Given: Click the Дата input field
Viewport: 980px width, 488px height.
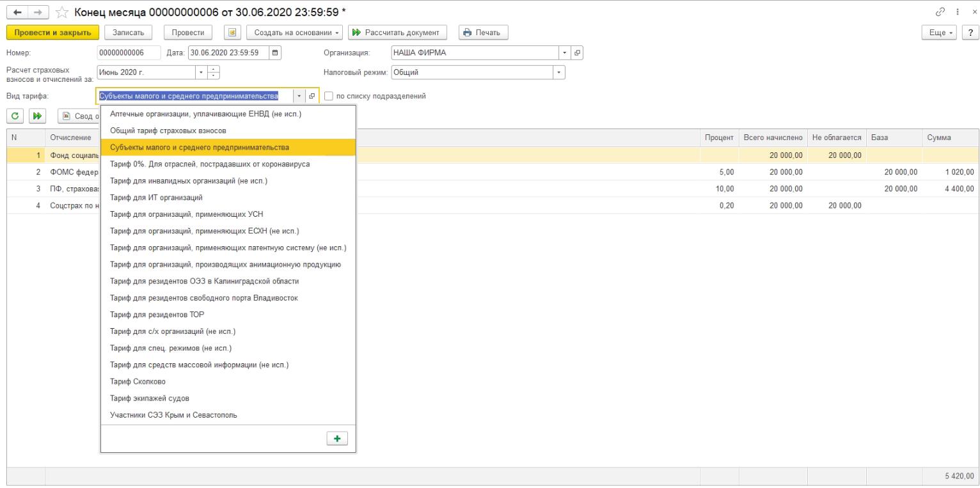Looking at the screenshot, I should (227, 53).
